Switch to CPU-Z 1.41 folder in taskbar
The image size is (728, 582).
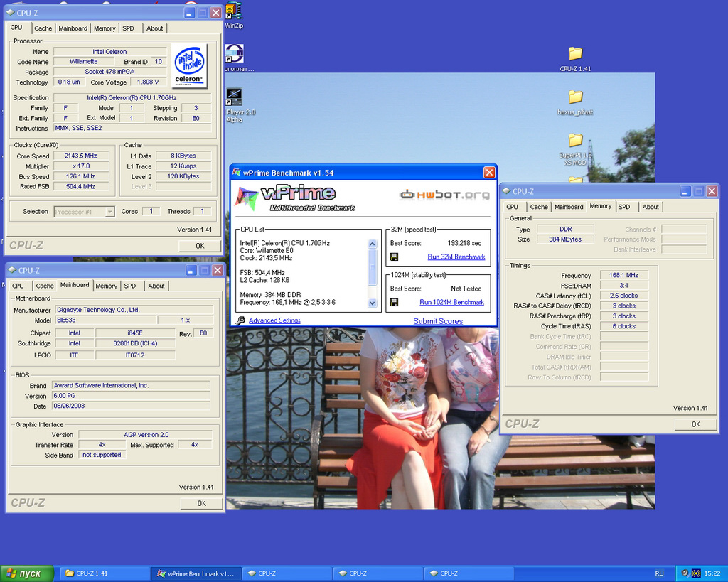click(x=105, y=573)
